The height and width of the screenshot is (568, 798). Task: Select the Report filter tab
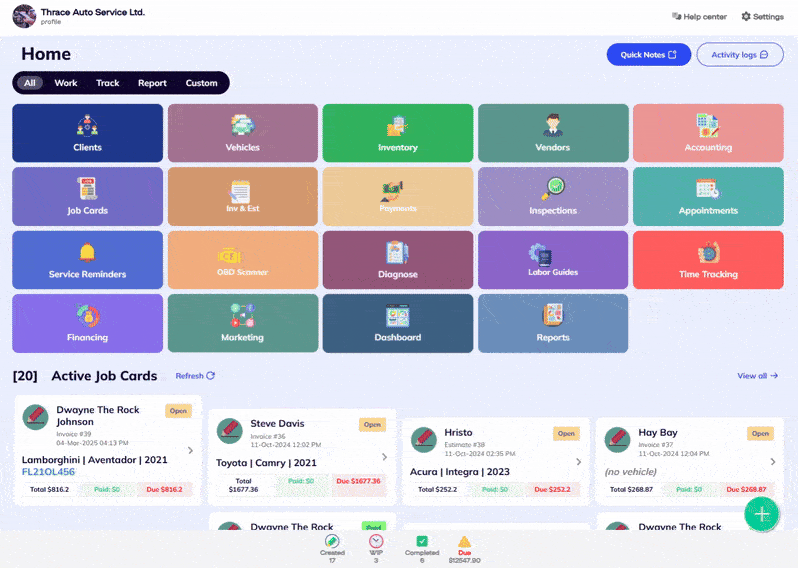(x=152, y=83)
